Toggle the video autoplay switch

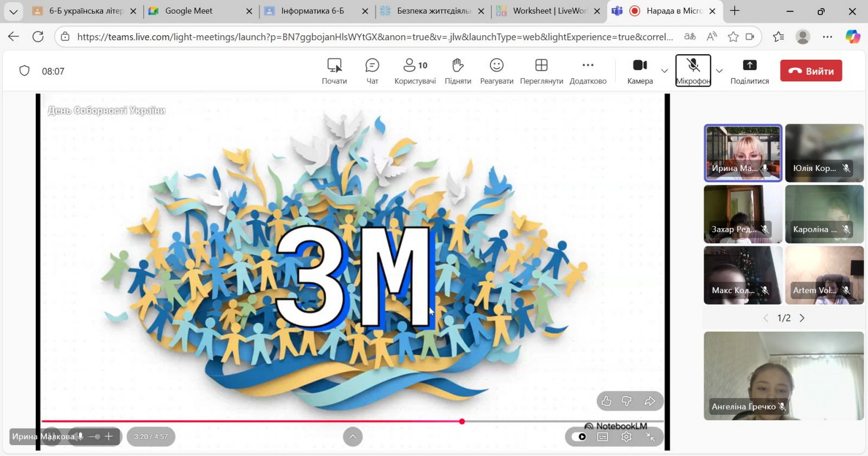point(579,437)
